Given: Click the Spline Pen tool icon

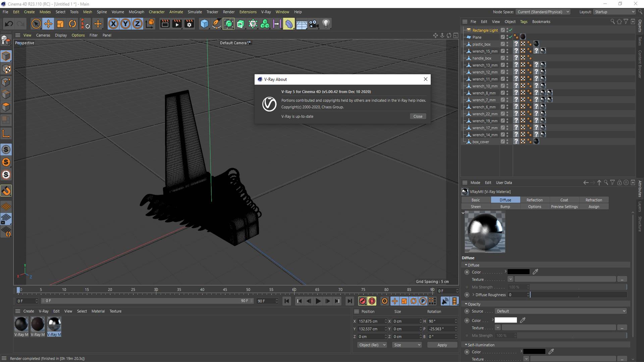Looking at the screenshot, I should click(x=216, y=24).
